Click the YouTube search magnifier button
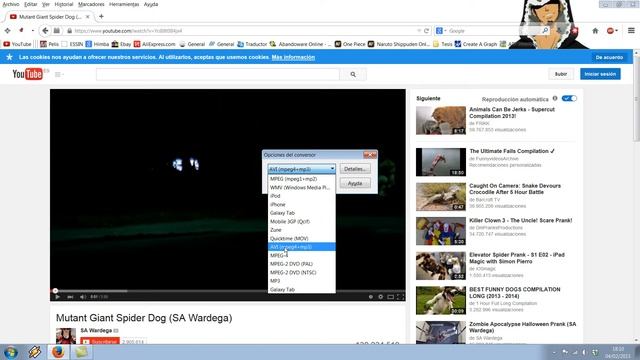This screenshot has height=360, width=640. 353,74
